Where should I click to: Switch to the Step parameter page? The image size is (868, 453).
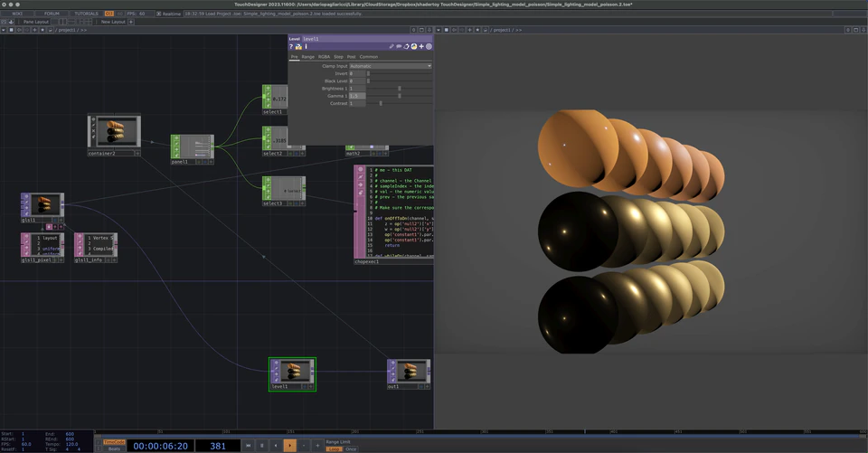[338, 56]
